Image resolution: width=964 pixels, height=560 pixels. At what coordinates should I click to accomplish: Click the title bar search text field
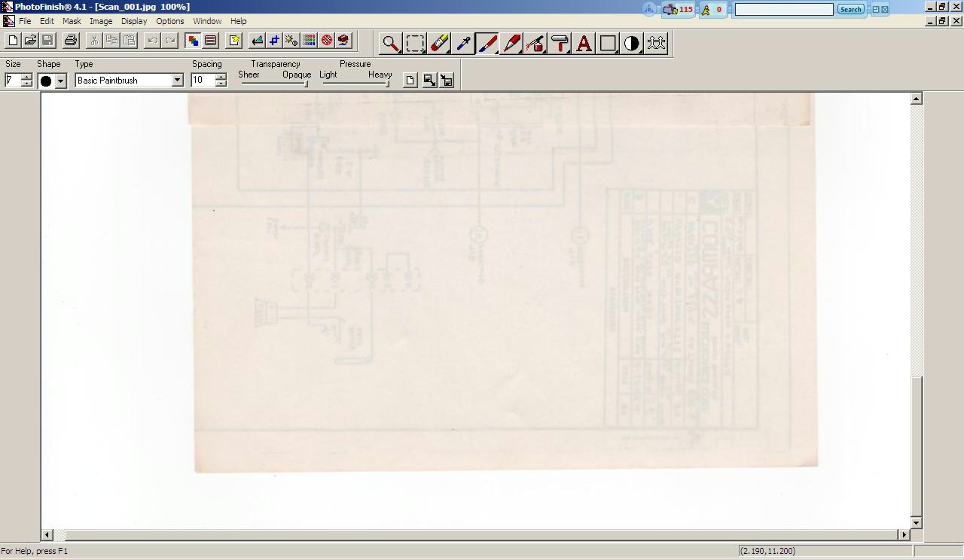click(x=784, y=9)
